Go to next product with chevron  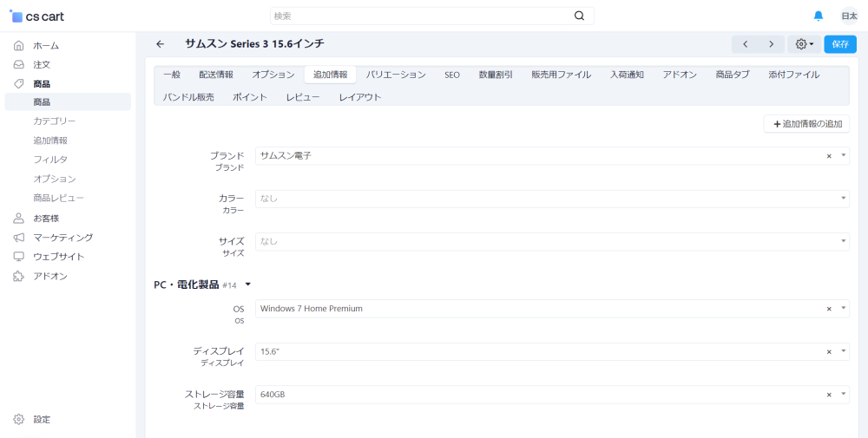pos(771,44)
